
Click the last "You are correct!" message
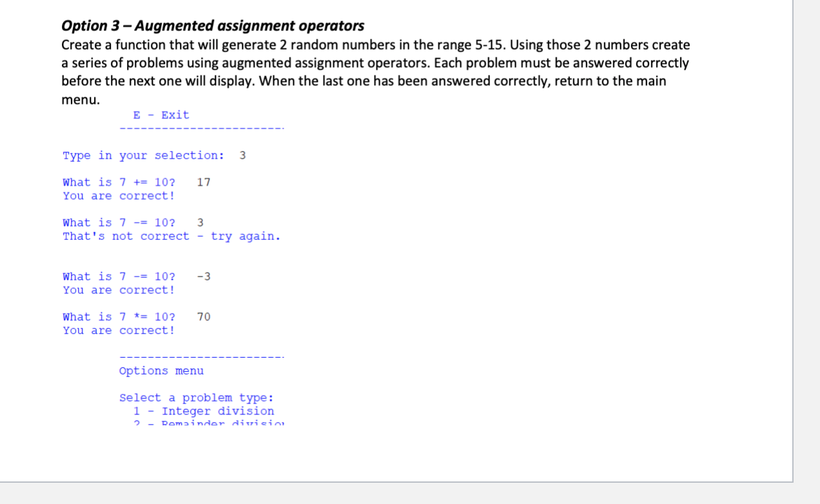point(118,330)
